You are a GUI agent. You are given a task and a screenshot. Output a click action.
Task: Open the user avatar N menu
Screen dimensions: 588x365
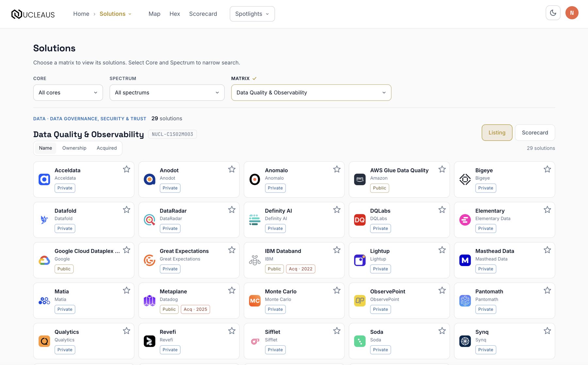[x=572, y=13]
